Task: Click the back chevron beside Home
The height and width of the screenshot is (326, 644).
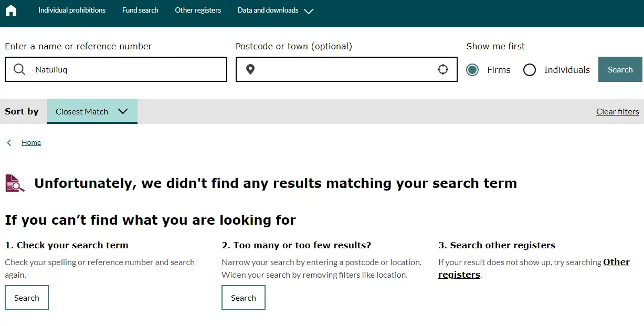Action: click(9, 143)
